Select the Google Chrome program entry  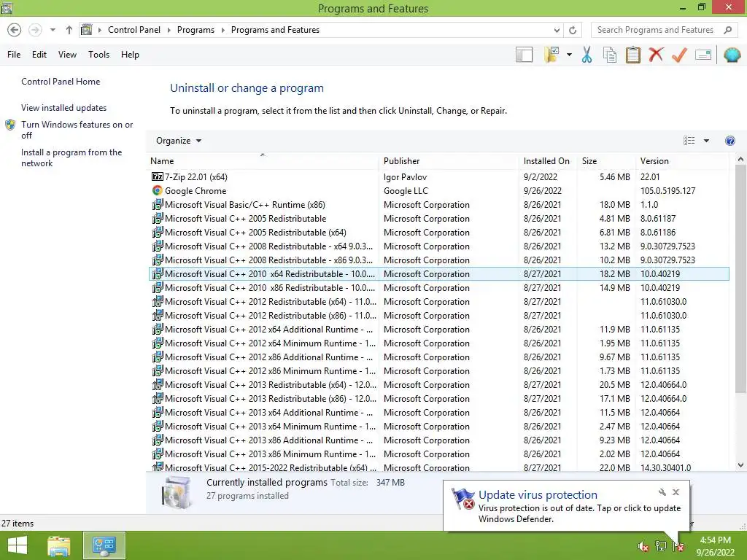(x=438, y=190)
